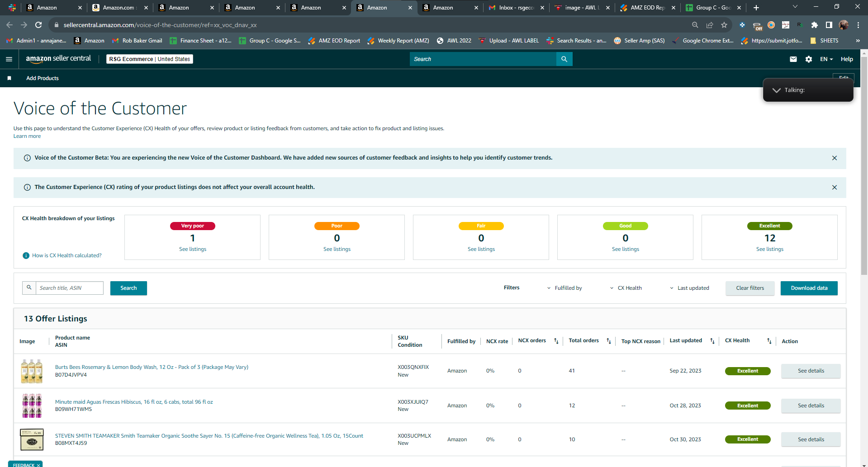Click the Search button next to the ASIN field

128,288
